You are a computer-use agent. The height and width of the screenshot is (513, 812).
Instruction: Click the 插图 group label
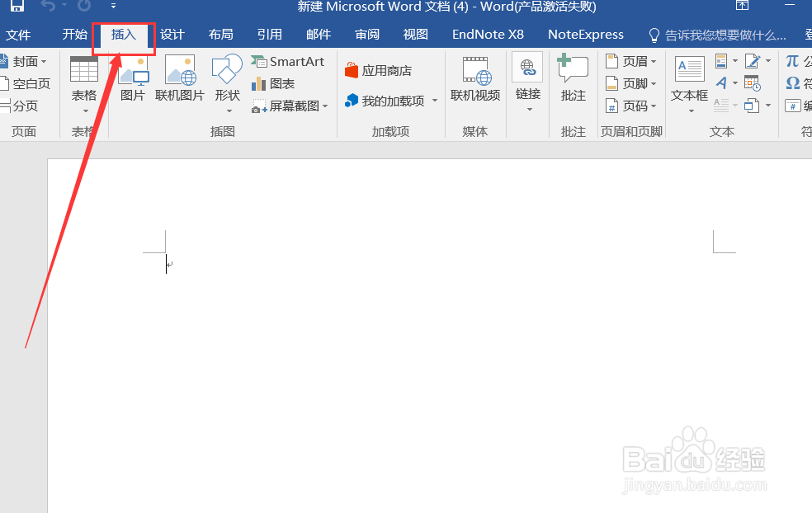tap(223, 131)
